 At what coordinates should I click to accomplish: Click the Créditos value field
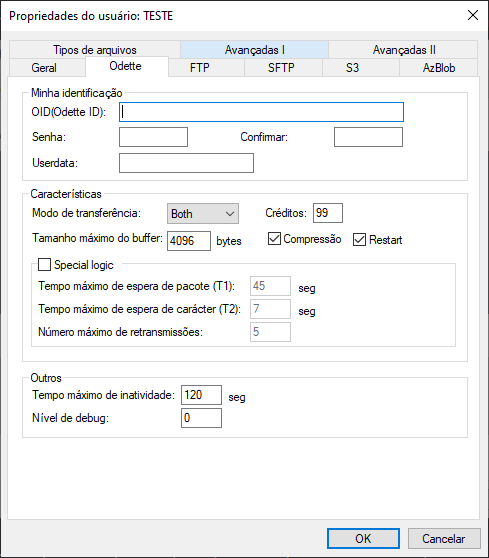pos(328,213)
